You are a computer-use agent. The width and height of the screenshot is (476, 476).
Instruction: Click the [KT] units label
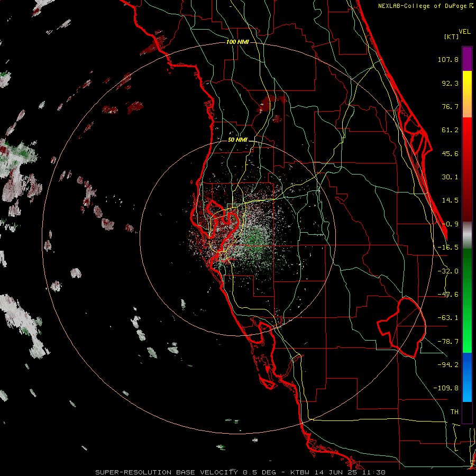[x=451, y=36]
